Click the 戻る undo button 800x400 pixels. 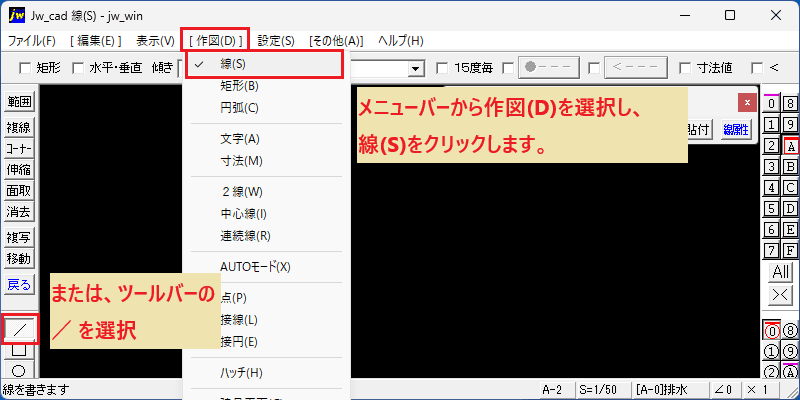click(19, 285)
